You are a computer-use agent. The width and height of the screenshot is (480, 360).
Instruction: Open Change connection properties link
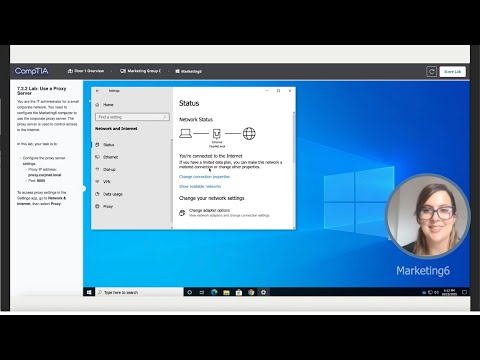[204, 177]
